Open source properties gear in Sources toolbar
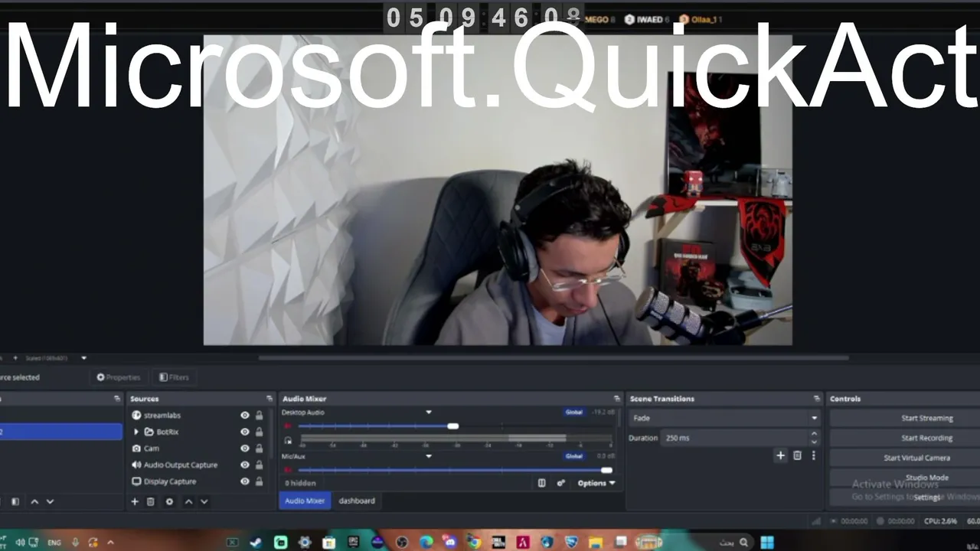This screenshot has width=980, height=551. click(x=169, y=502)
